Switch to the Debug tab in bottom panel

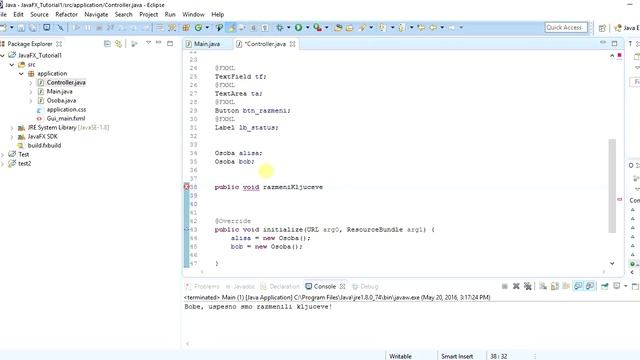click(x=365, y=287)
